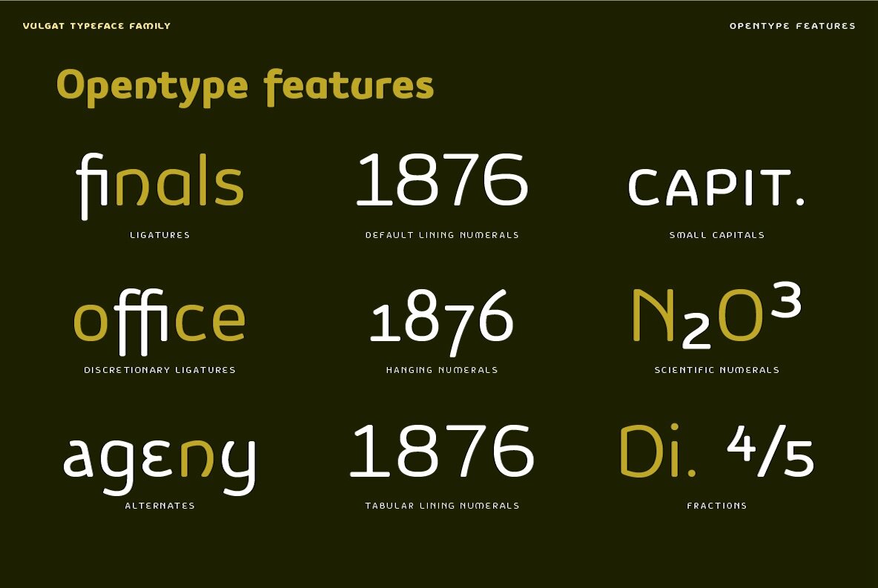Click the top-right "Opentype Features" label

(792, 26)
